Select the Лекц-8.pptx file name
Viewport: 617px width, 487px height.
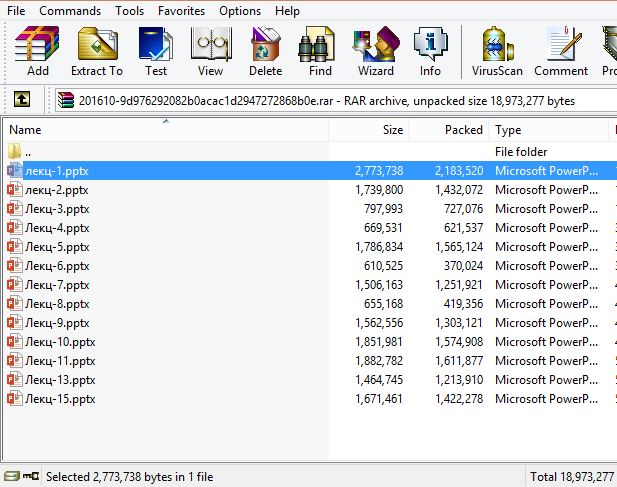point(57,304)
